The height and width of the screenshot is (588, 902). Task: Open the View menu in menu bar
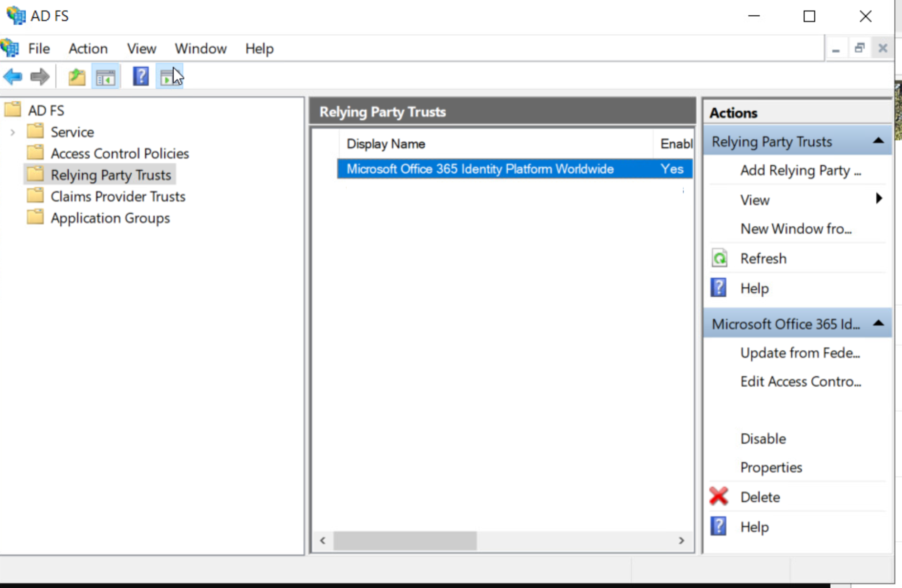[142, 48]
